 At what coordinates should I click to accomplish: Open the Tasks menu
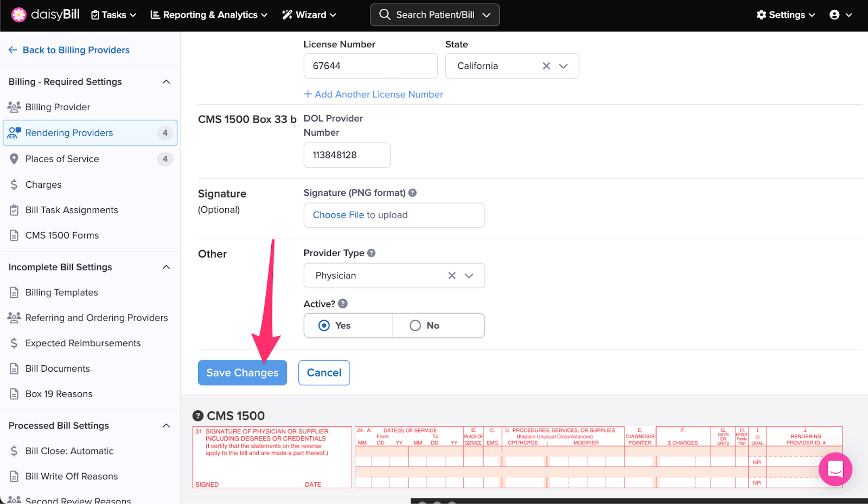click(113, 15)
